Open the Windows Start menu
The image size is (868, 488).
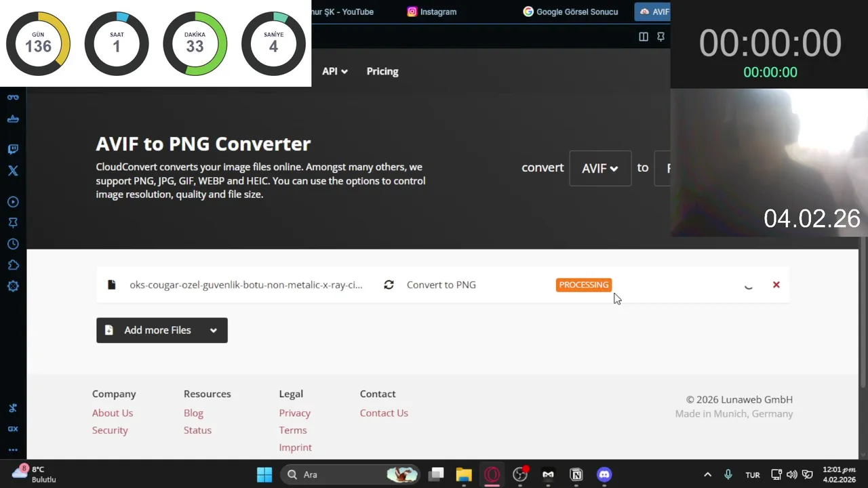coord(264,474)
